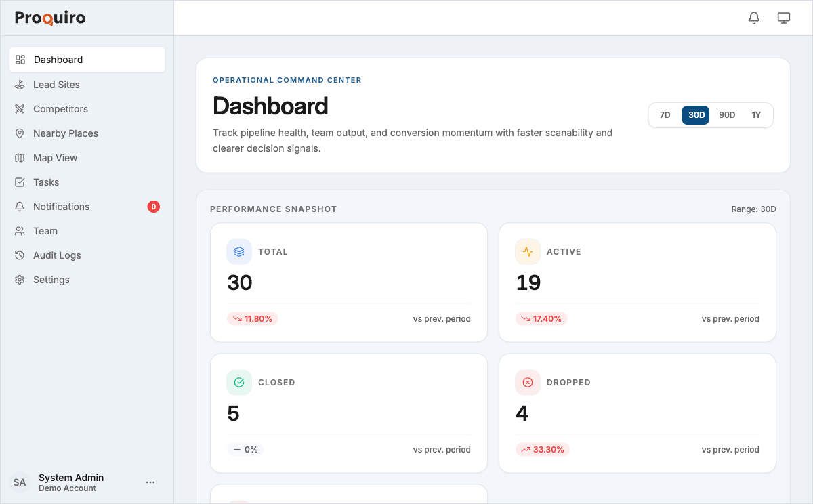
Task: Select the Map View icon in the sidebar
Action: coord(21,157)
